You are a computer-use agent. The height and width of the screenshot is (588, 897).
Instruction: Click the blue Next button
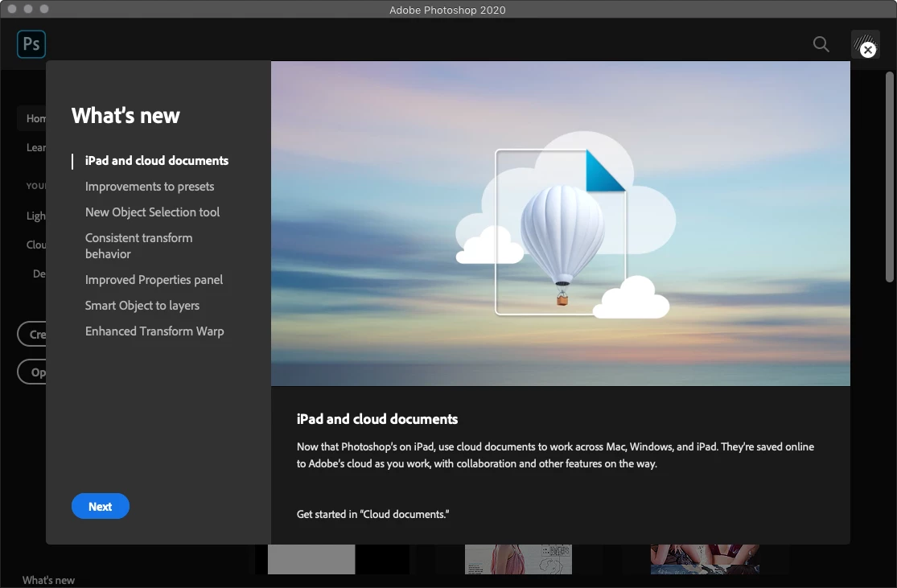tap(100, 506)
